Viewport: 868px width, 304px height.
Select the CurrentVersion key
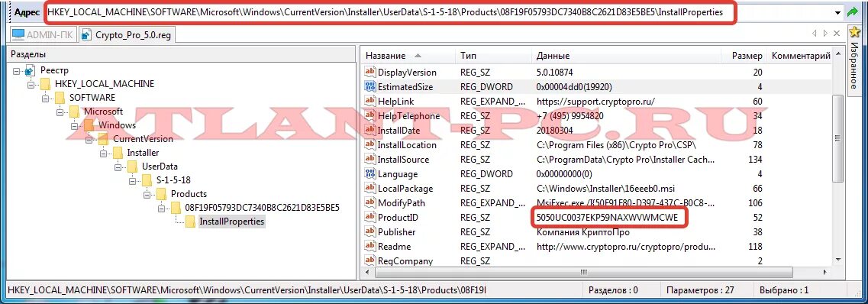click(x=143, y=139)
